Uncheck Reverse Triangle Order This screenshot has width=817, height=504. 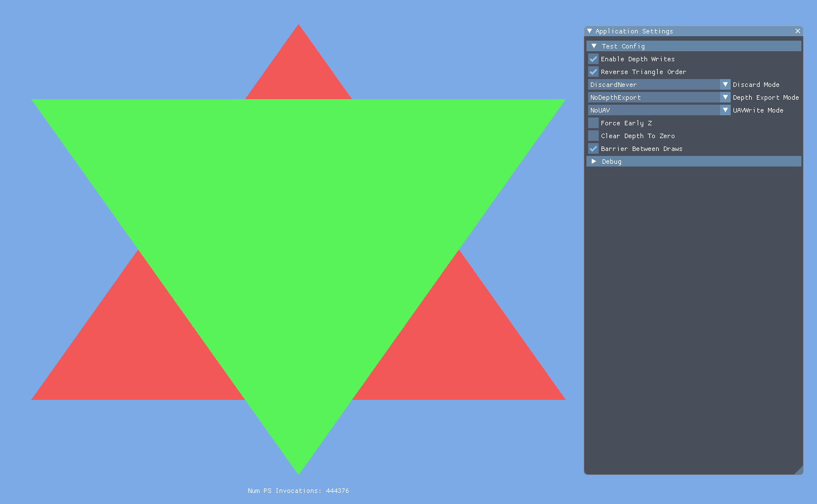(593, 72)
